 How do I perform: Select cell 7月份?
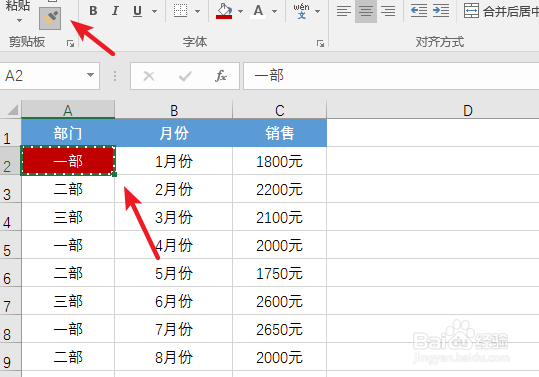click(x=174, y=329)
